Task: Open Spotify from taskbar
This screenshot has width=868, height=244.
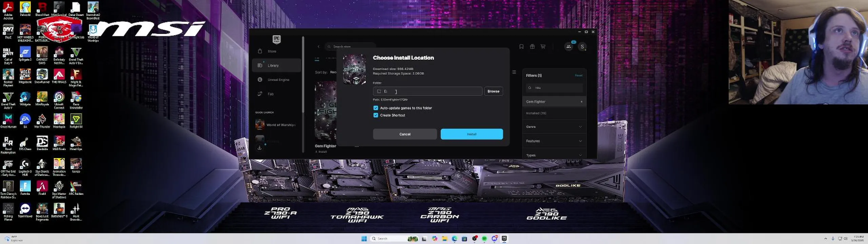Action: [484, 239]
